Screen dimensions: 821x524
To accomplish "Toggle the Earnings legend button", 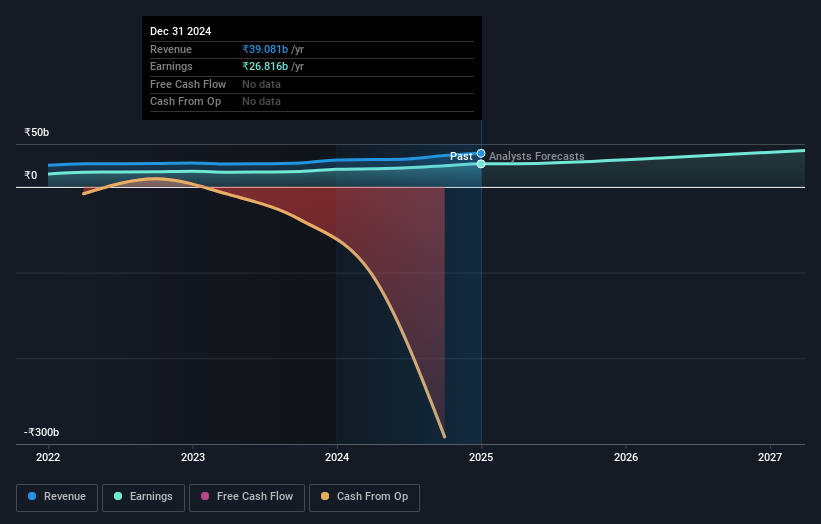I will (143, 497).
